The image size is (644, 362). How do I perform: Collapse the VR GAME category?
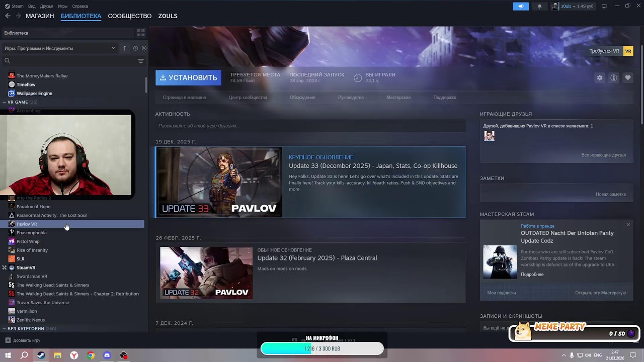[5, 102]
